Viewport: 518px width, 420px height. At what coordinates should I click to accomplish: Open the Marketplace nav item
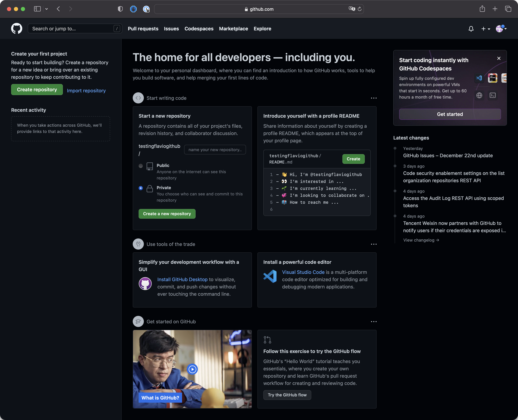[233, 28]
